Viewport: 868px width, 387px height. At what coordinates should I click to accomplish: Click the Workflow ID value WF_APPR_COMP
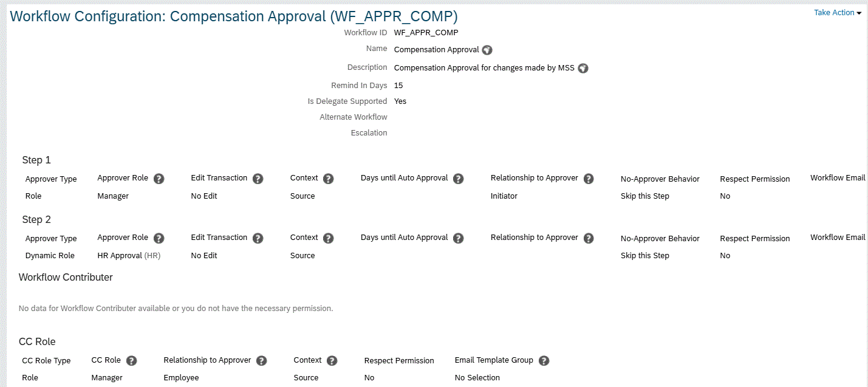coord(426,32)
